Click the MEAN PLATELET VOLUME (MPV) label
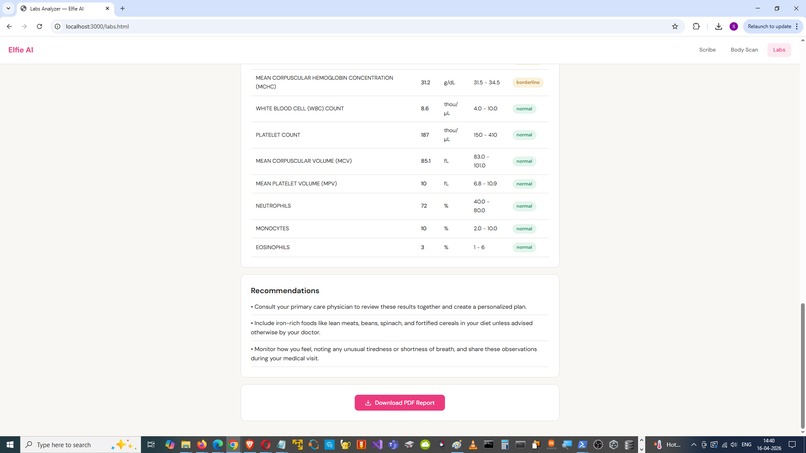806x453 pixels. point(296,184)
